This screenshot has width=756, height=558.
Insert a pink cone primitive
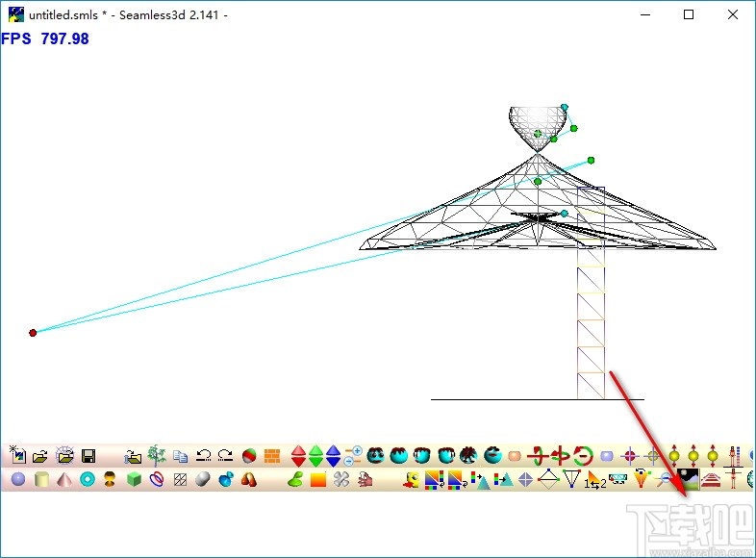64,479
